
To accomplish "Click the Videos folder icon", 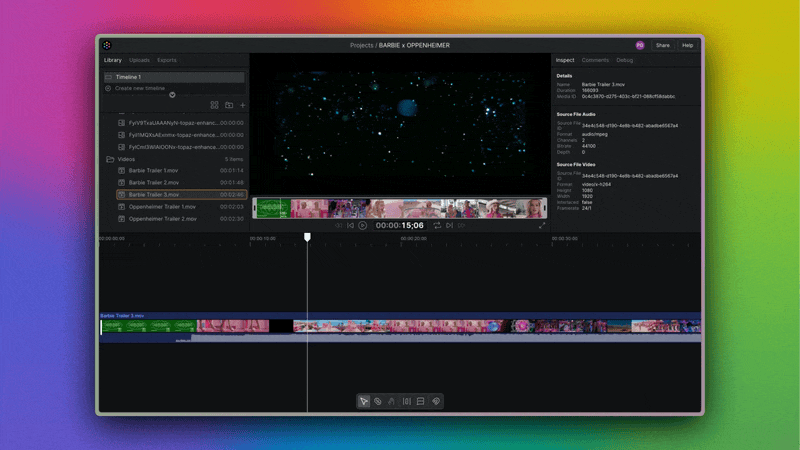I will [x=110, y=159].
